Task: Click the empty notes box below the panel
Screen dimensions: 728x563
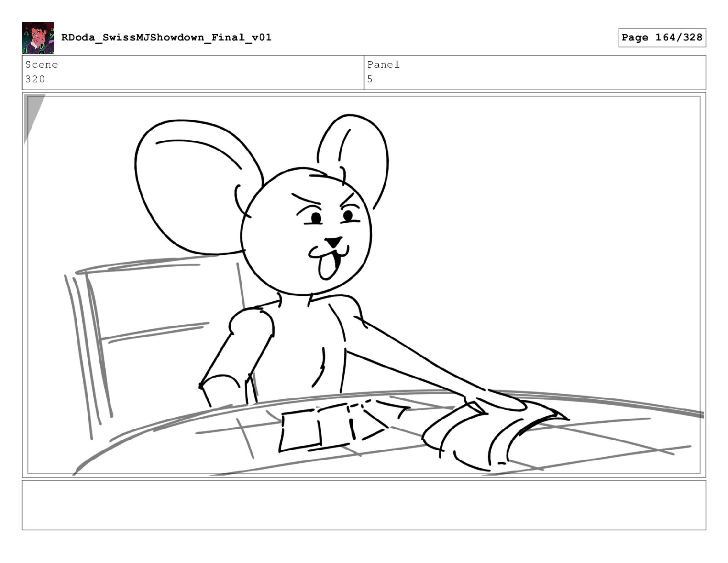Action: pos(364,505)
